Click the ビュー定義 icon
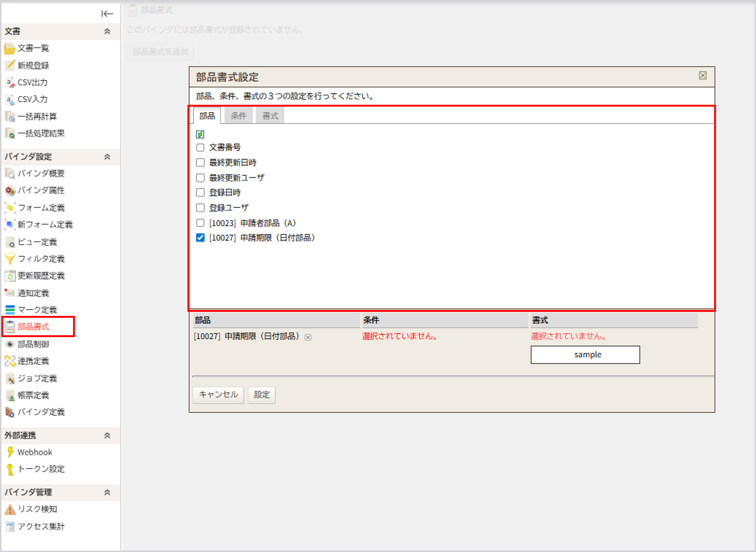The width and height of the screenshot is (756, 552). coord(10,242)
